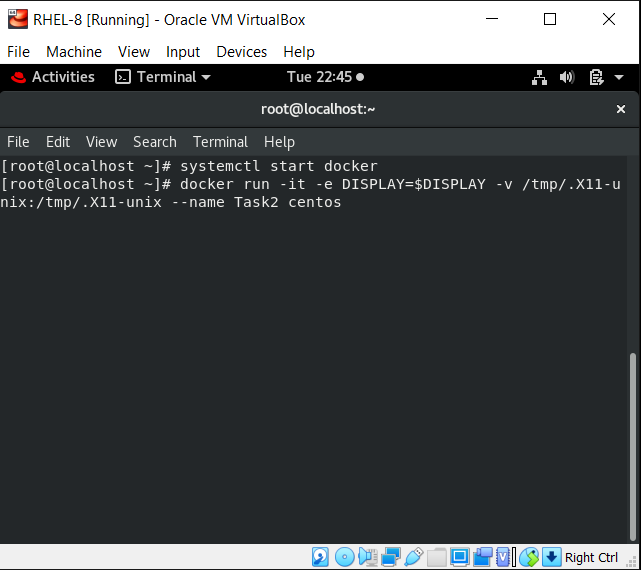Click the root@localhost:~ window title

pyautogui.click(x=318, y=109)
